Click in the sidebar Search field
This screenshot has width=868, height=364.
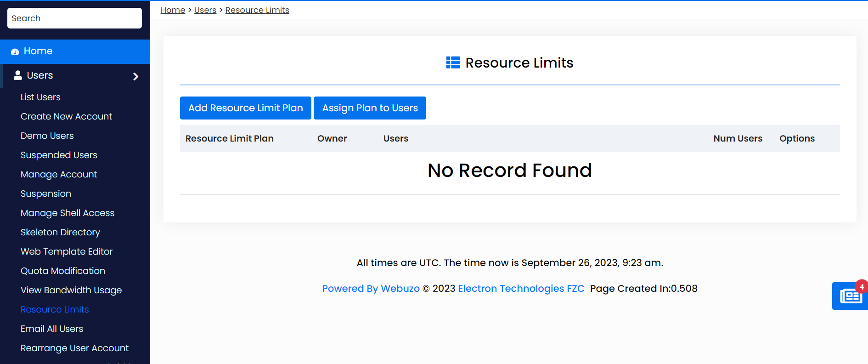tap(74, 18)
